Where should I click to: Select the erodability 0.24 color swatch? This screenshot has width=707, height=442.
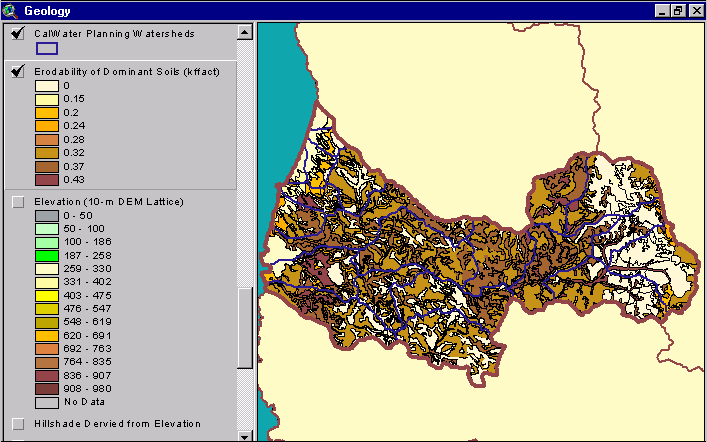pyautogui.click(x=47, y=126)
